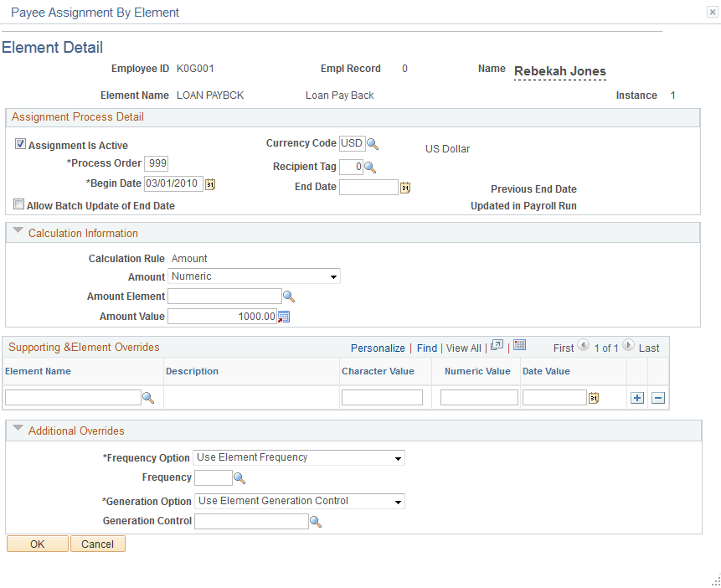Click into the Amount Value field
Image resolution: width=721 pixels, height=588 pixels.
click(222, 317)
